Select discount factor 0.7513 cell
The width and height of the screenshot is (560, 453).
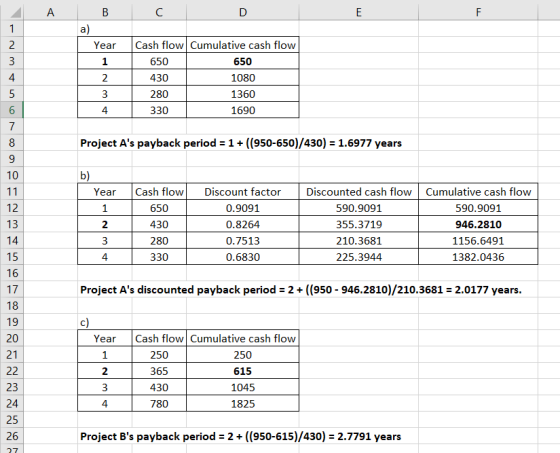[x=242, y=240]
